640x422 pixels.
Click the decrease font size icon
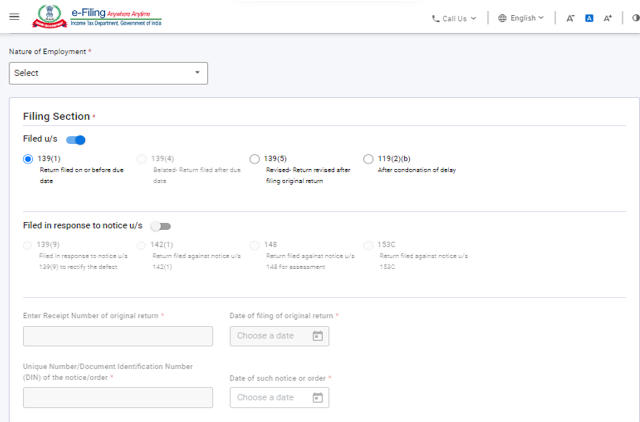pos(570,18)
